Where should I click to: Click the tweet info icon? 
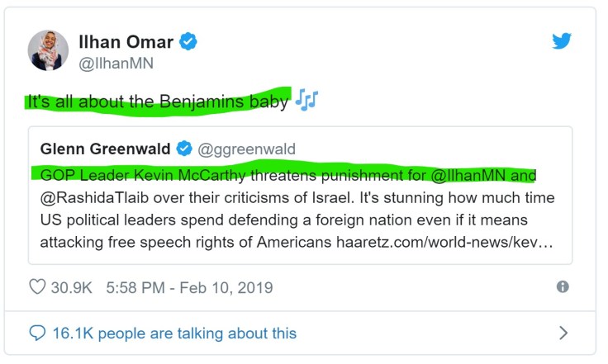(x=563, y=287)
